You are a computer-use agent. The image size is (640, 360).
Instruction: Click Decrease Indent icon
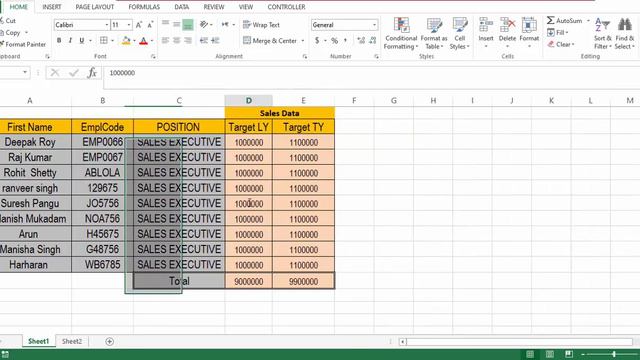(204, 40)
